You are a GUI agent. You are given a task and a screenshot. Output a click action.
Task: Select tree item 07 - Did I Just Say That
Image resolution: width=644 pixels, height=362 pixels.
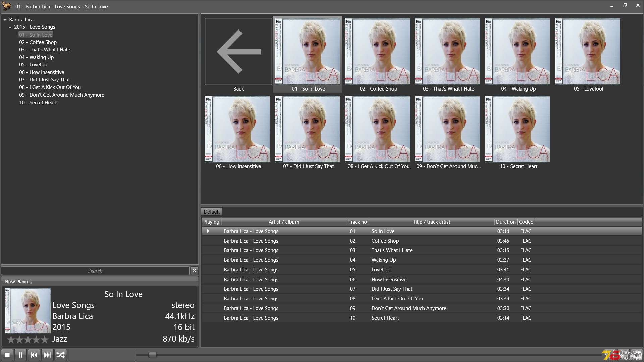click(x=45, y=80)
